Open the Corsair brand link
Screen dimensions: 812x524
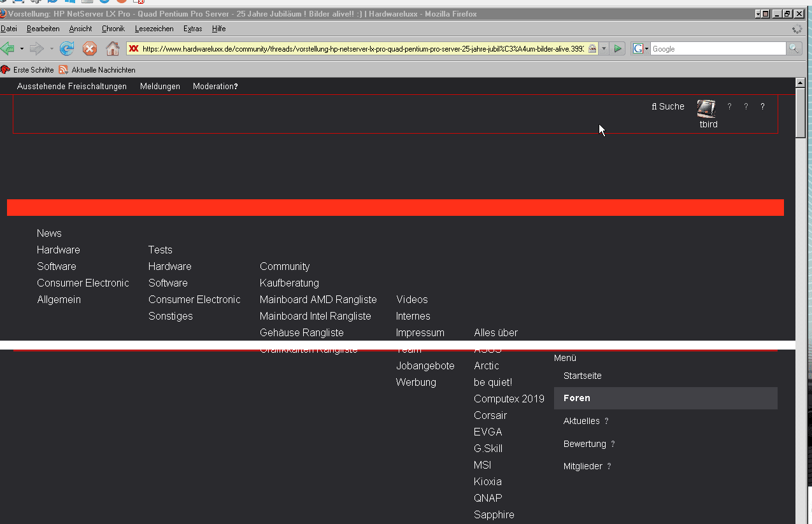pos(490,415)
